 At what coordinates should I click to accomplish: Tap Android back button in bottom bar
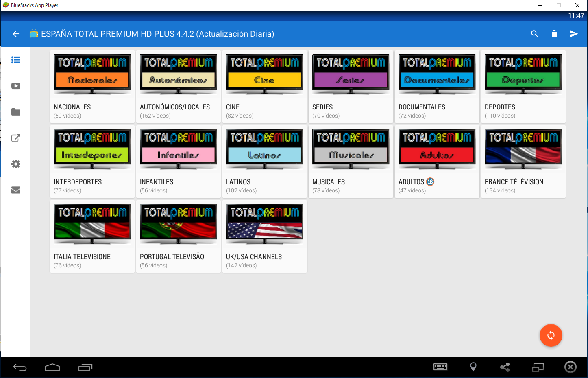20,367
